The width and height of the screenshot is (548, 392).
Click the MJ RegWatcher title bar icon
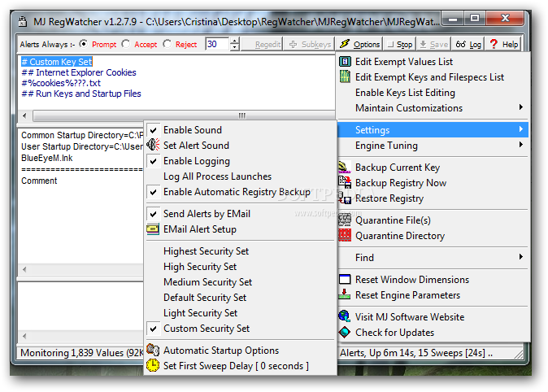[23, 22]
